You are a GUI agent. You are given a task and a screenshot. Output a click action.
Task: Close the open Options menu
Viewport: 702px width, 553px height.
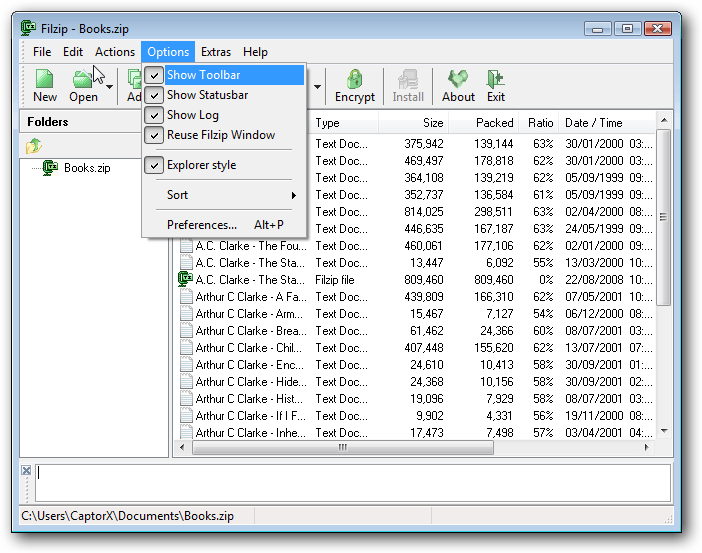168,52
